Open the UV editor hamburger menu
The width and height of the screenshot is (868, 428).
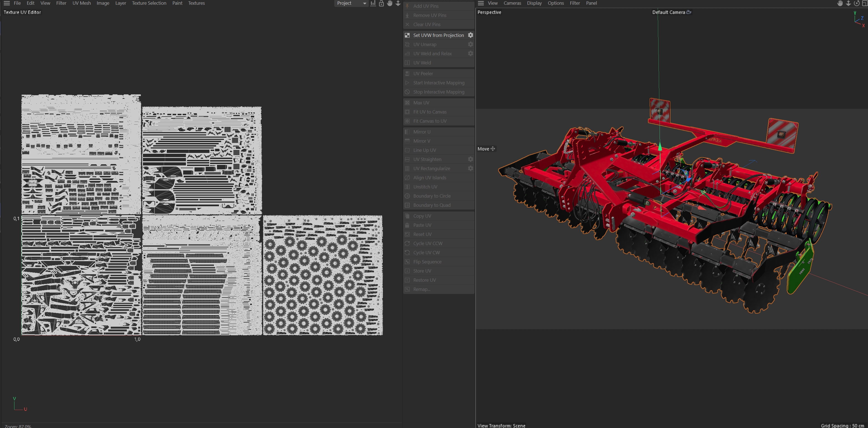coord(6,3)
